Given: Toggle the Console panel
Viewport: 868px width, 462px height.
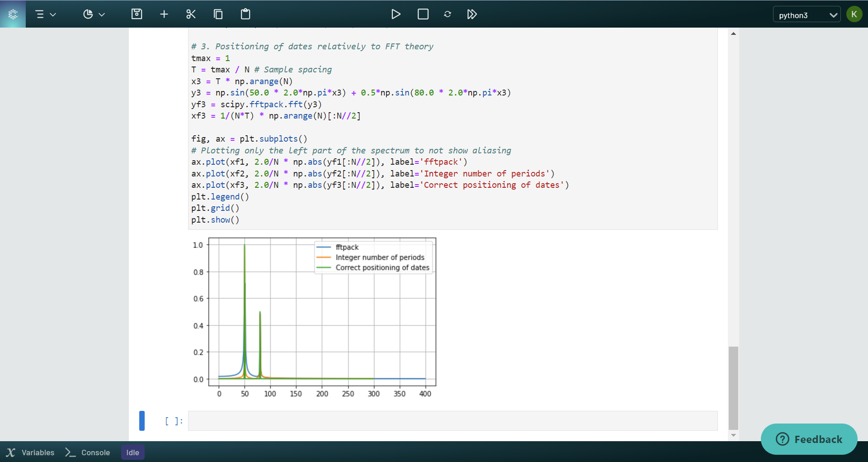Looking at the screenshot, I should pyautogui.click(x=87, y=452).
